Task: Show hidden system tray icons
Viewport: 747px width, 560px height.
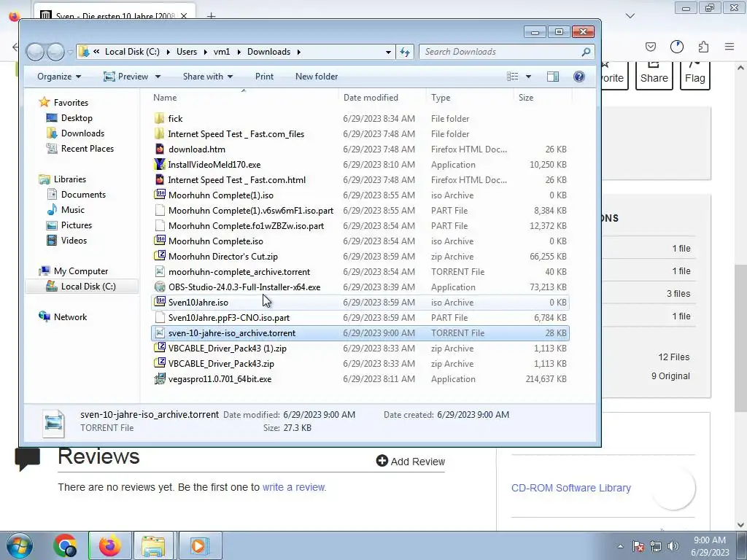Action: [620, 546]
